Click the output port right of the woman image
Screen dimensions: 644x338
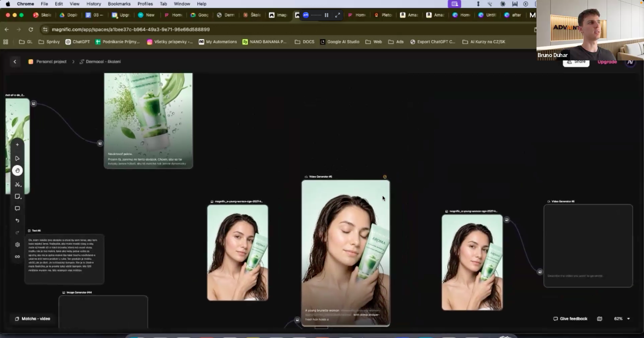(507, 220)
